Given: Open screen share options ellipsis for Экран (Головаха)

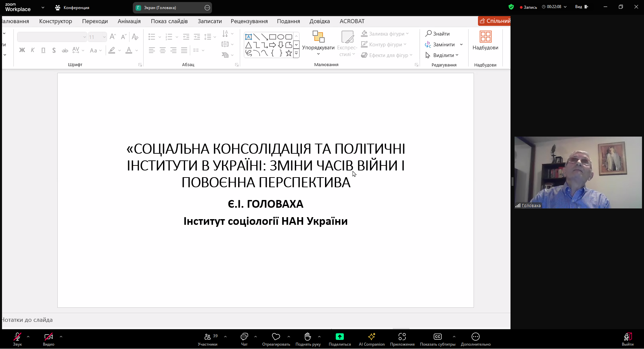Looking at the screenshot, I should pyautogui.click(x=207, y=8).
